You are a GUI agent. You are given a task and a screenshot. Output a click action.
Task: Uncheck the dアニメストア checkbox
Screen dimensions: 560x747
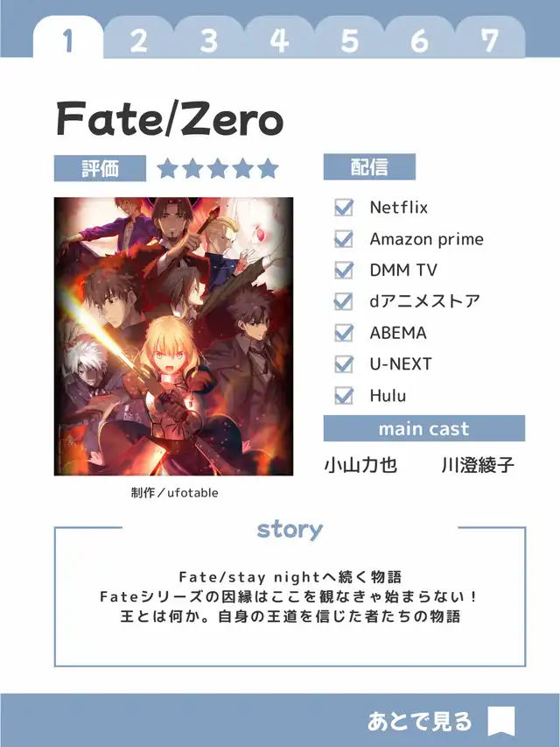pos(344,301)
